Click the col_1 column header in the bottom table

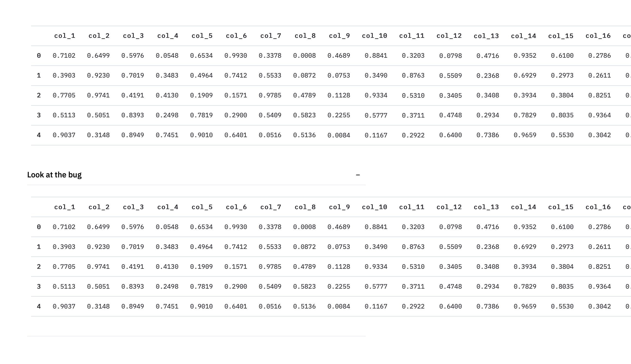click(x=64, y=207)
